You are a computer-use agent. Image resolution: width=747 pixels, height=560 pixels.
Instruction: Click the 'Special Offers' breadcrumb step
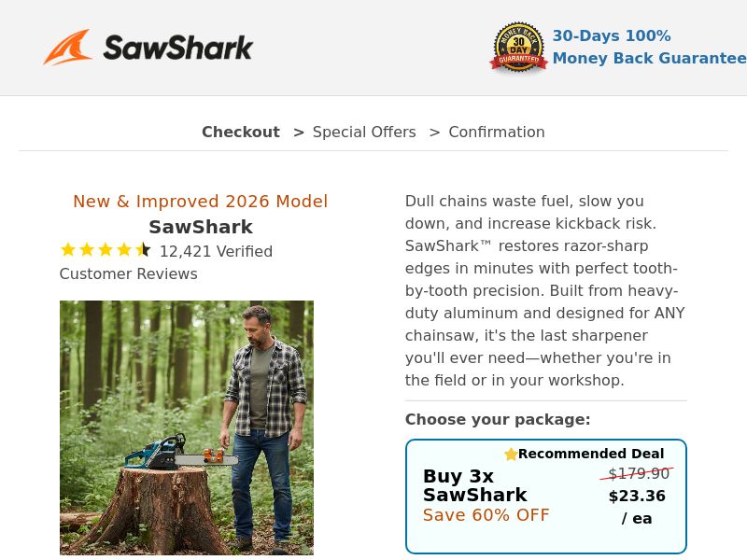click(x=364, y=132)
